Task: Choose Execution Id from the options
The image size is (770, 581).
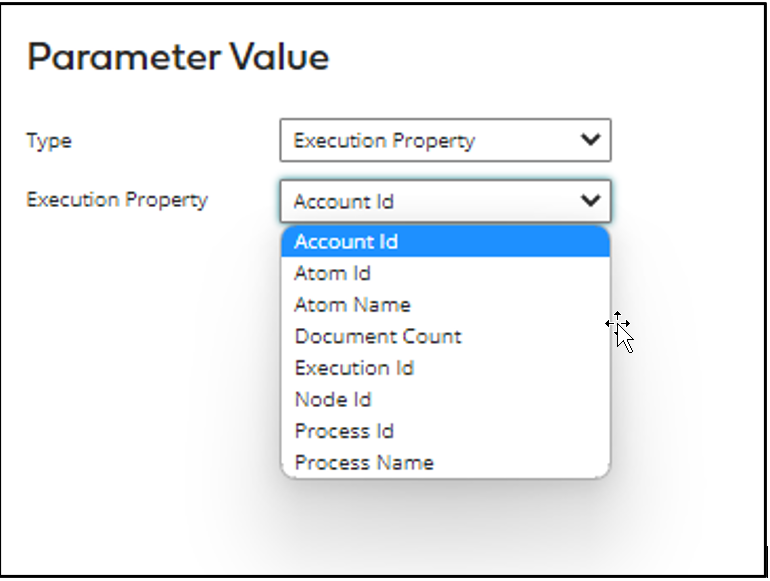Action: pos(354,368)
